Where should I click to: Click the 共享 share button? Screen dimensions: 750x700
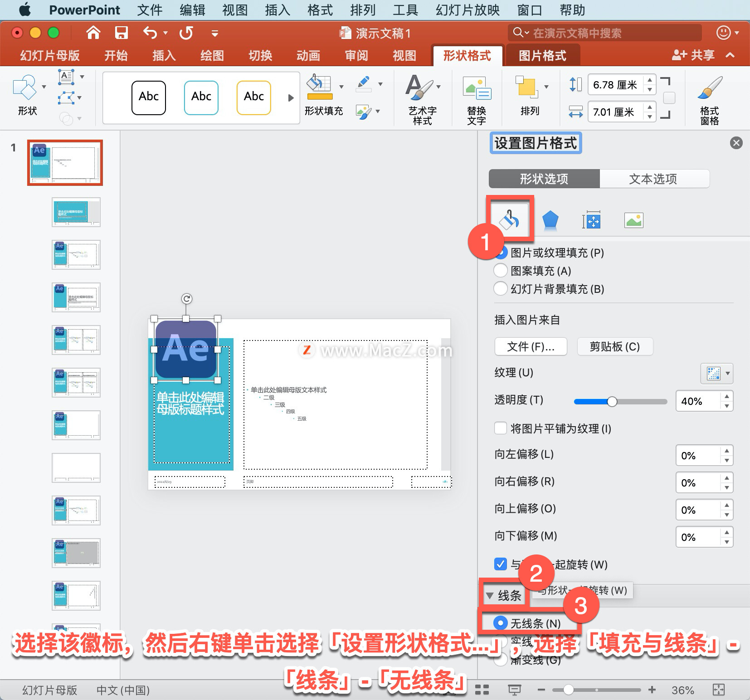click(x=693, y=55)
